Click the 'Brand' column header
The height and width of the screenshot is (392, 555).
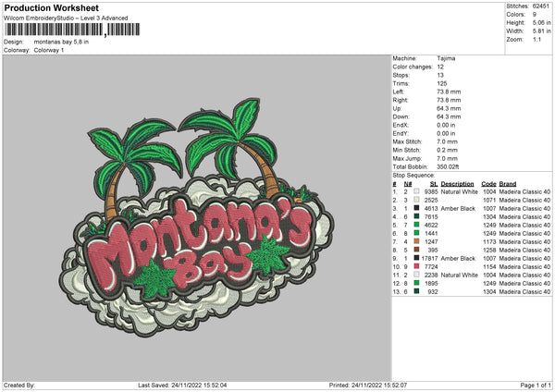(x=508, y=184)
